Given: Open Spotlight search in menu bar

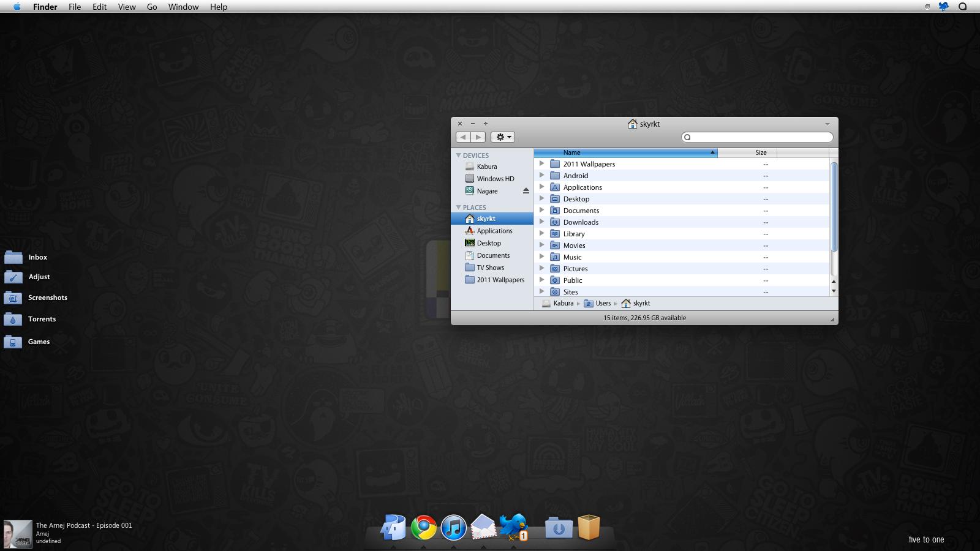Looking at the screenshot, I should [962, 7].
